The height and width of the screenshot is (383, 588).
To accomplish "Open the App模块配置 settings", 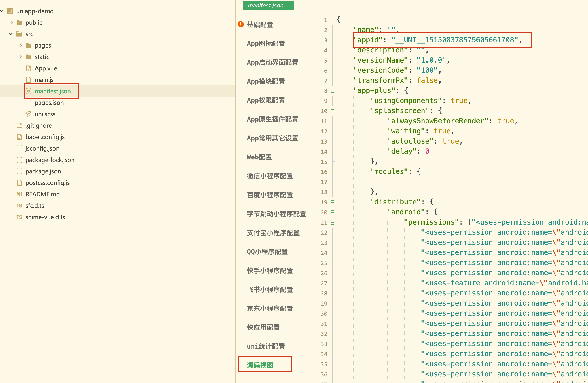I will (266, 81).
